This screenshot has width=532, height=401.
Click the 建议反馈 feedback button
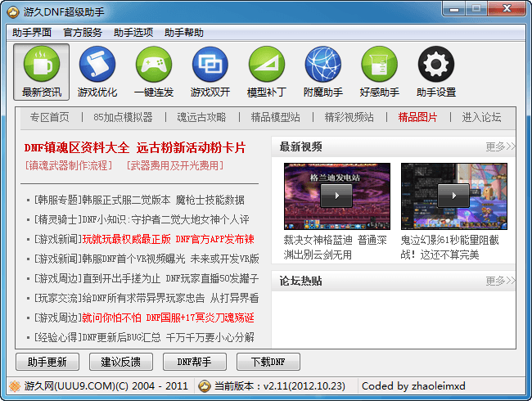pos(120,362)
